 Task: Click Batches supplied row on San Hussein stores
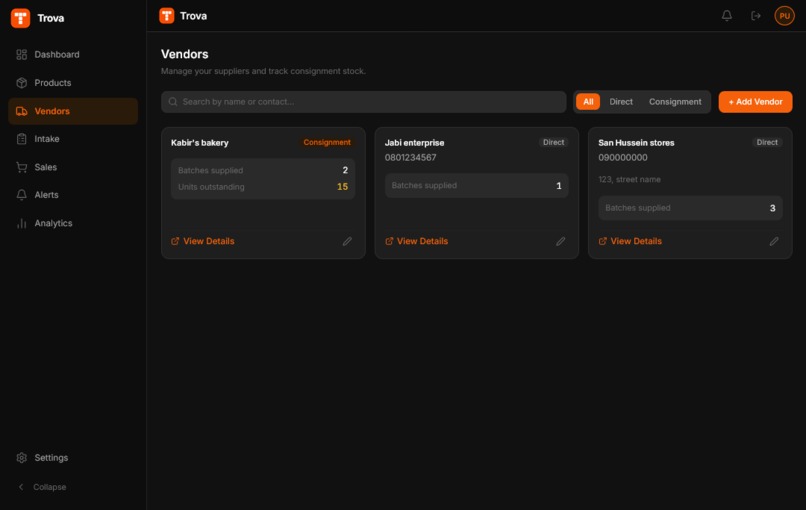coord(690,208)
